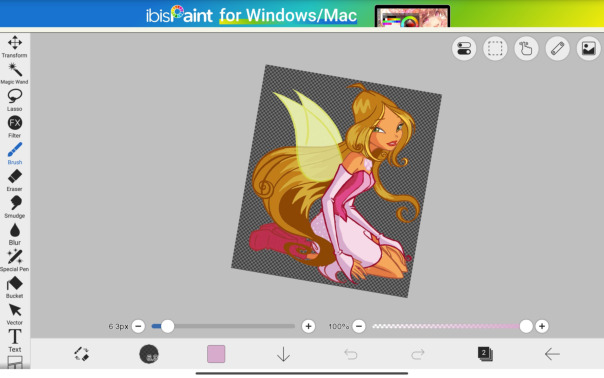Decrease opacity with minus button
This screenshot has width=604, height=378.
coord(359,326)
